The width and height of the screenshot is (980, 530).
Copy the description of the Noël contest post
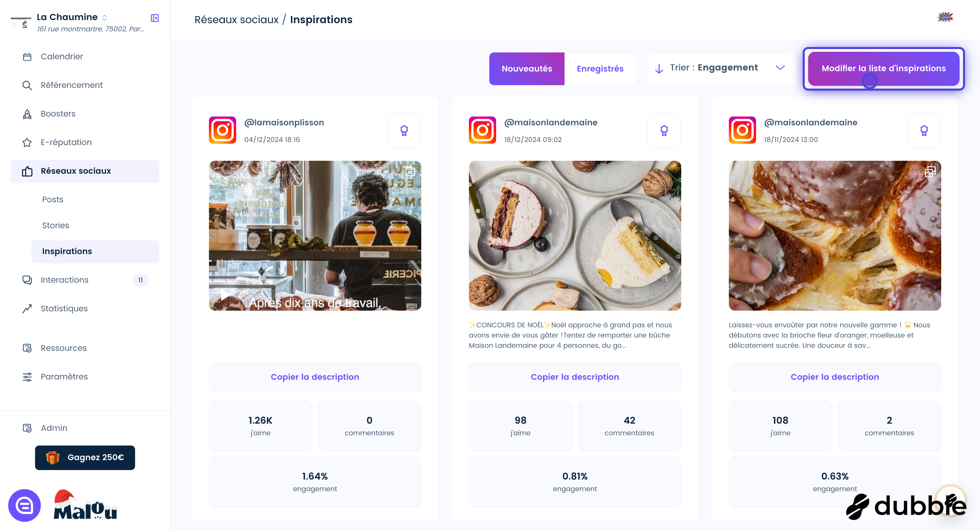(574, 377)
